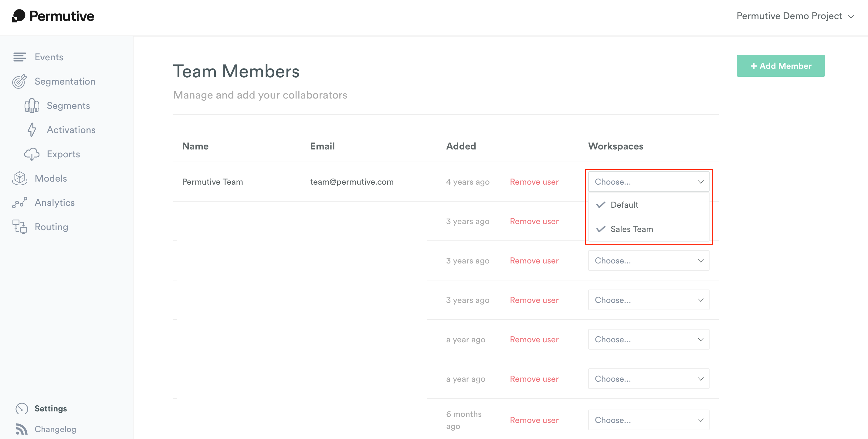Remove the user team@permutive.com
The width and height of the screenshot is (868, 439).
(x=534, y=182)
